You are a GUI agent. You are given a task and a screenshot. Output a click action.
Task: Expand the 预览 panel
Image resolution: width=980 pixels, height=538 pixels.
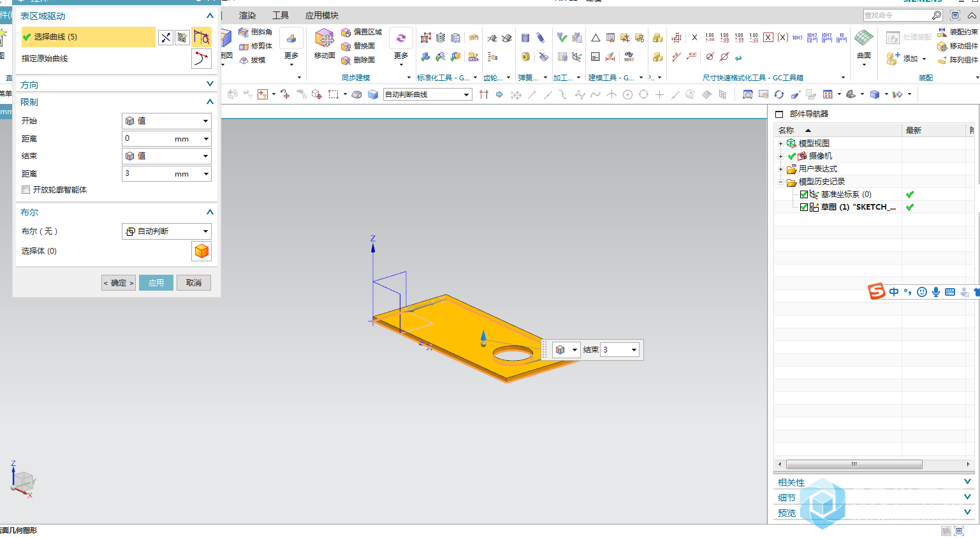coord(967,512)
